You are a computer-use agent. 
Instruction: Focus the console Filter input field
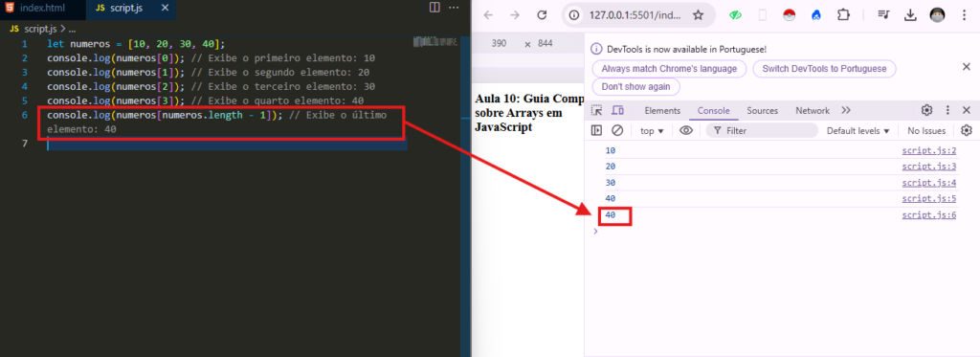point(762,131)
